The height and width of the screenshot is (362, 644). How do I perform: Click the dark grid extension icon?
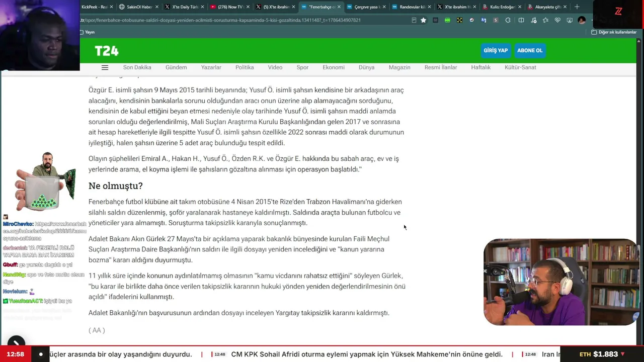pos(435,20)
